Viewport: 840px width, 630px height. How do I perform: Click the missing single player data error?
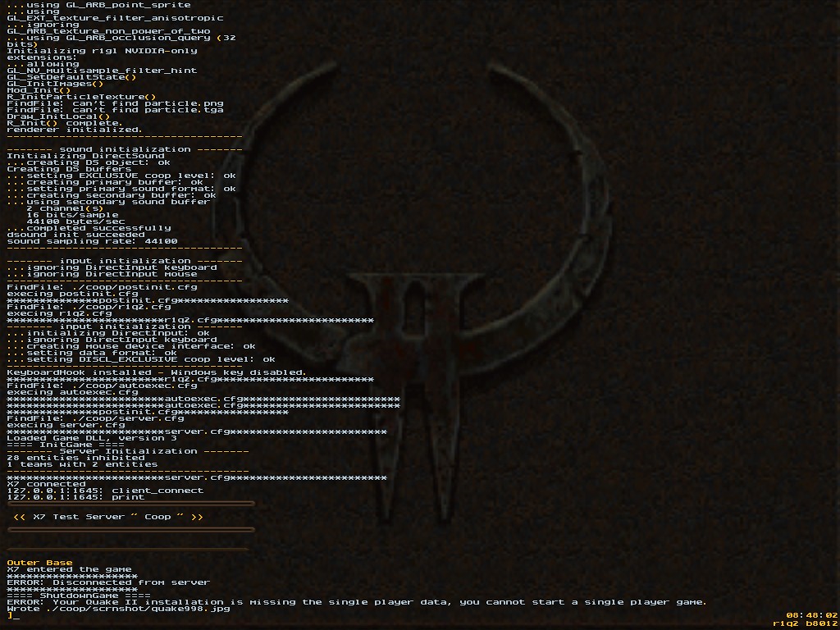click(x=356, y=602)
